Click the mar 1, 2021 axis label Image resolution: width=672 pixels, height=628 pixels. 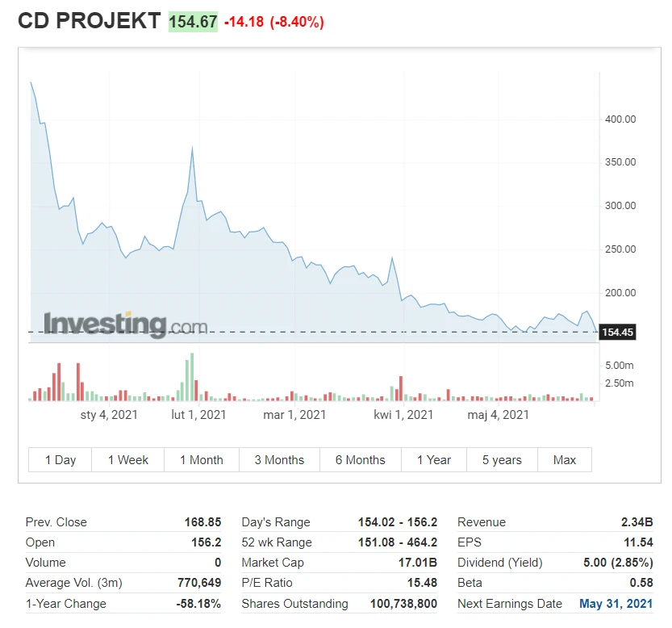click(294, 415)
